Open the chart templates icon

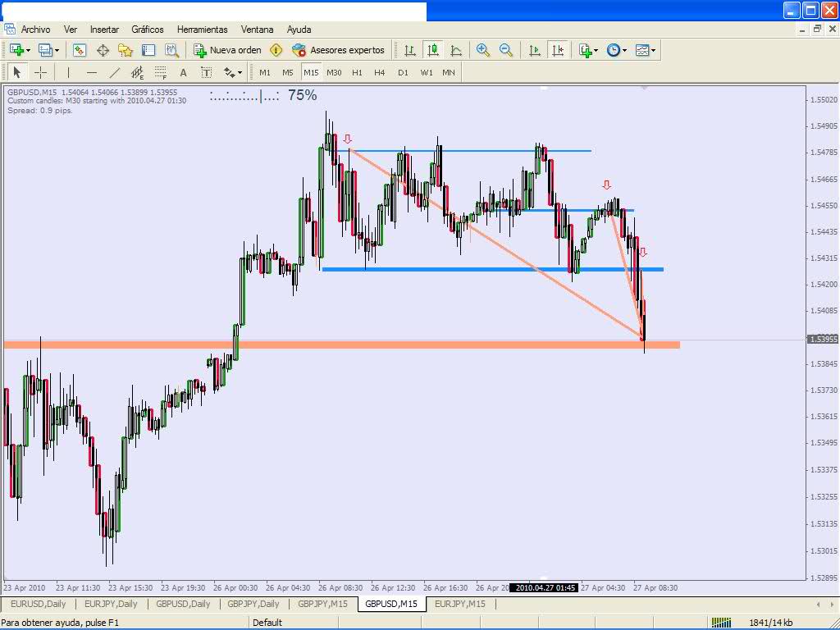(x=642, y=50)
